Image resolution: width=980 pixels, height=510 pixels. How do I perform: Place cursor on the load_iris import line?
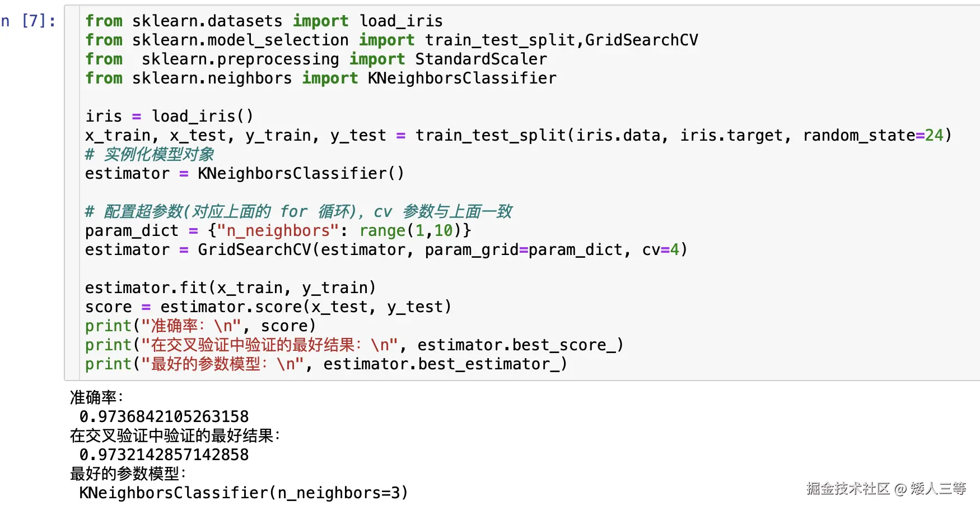(263, 21)
